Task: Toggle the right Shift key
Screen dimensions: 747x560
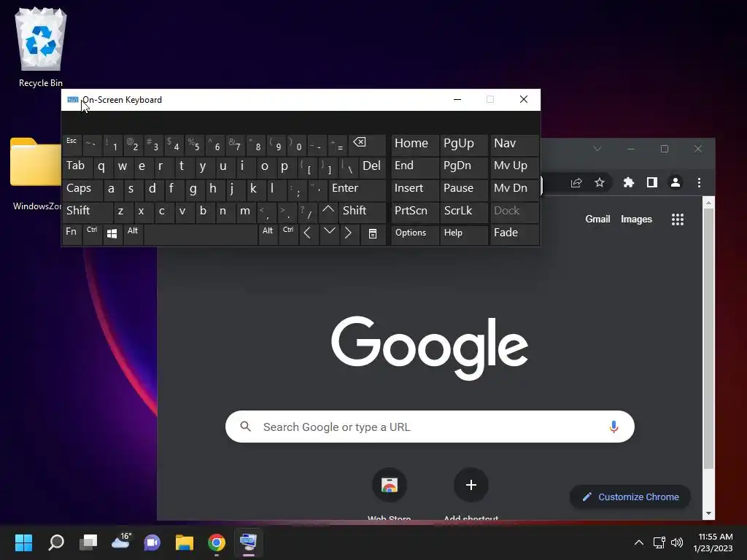Action: coord(362,211)
